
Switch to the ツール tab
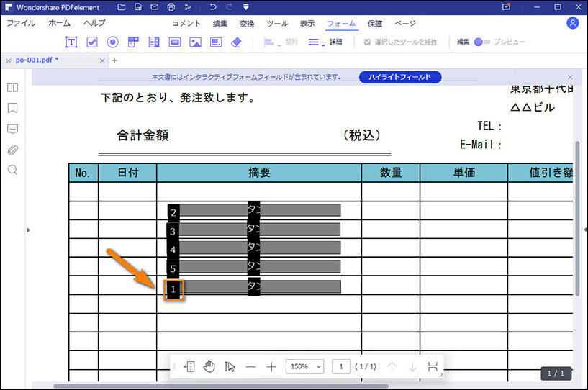[x=277, y=24]
